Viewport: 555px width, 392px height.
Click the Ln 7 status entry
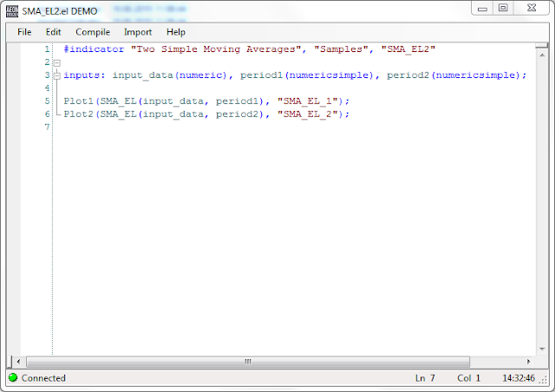pos(425,378)
